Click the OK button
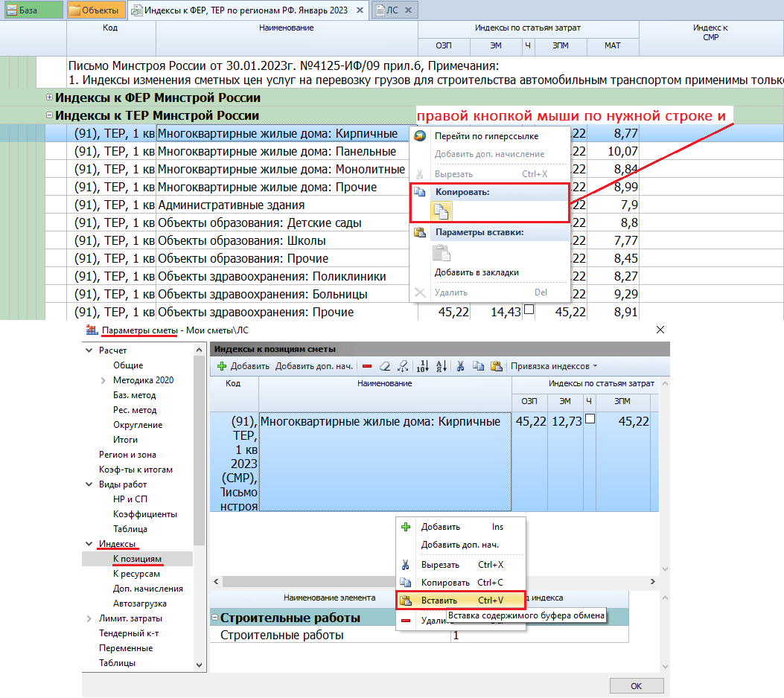The width and height of the screenshot is (784, 698). pos(637,686)
